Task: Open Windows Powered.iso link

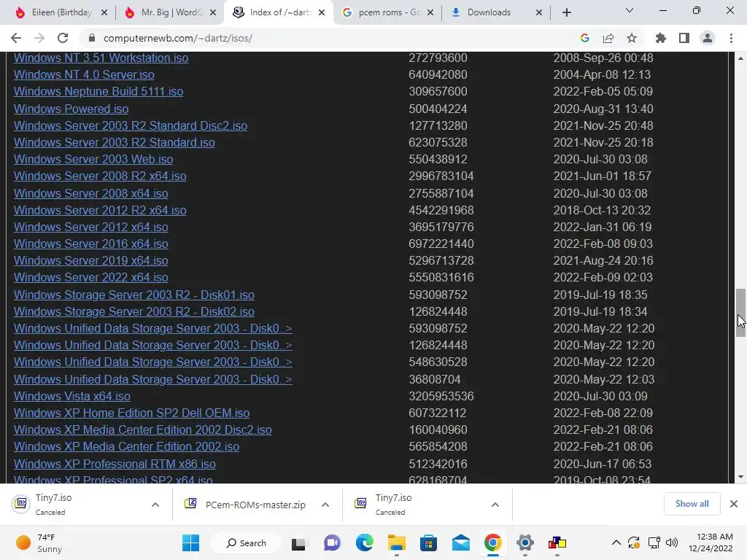Action: point(71,109)
